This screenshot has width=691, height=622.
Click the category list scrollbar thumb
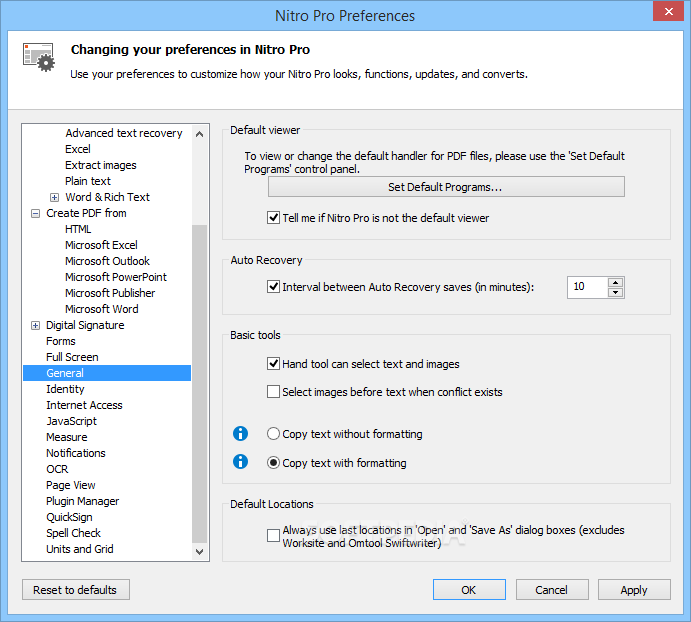[x=200, y=384]
